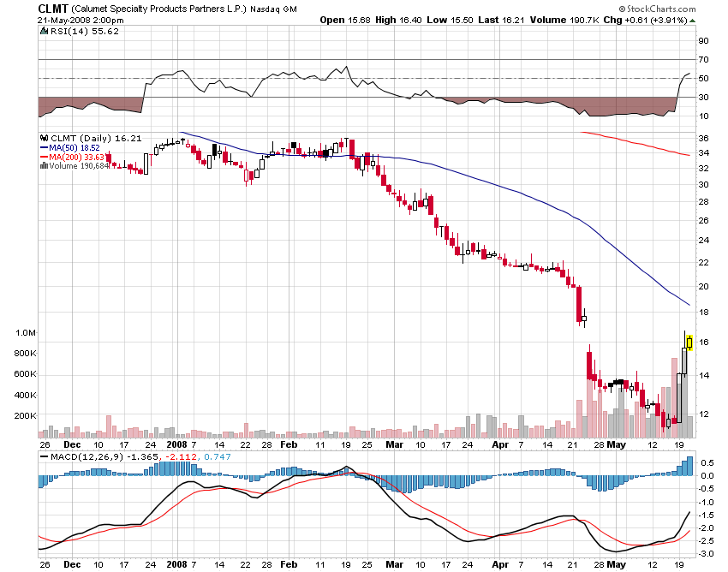Image resolution: width=728 pixels, height=572 pixels.
Task: Click the -1.5 label on the MACD axis
Action: [707, 515]
